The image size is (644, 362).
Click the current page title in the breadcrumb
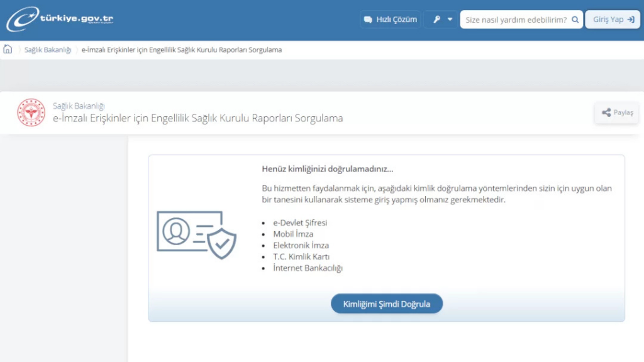[x=181, y=49]
